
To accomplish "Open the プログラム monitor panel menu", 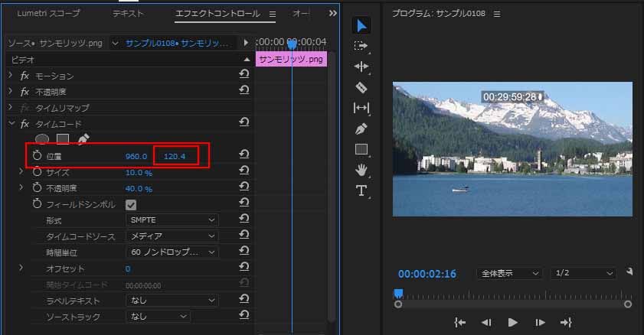I will pos(497,14).
